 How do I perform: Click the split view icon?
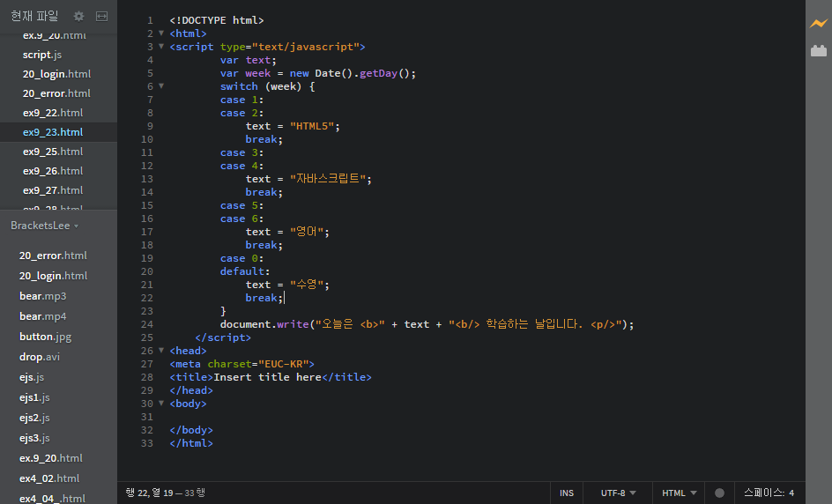[x=101, y=17]
